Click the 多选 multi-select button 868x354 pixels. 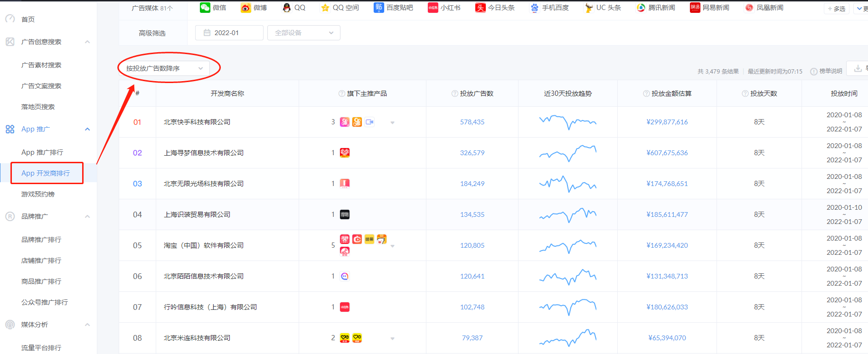(837, 9)
